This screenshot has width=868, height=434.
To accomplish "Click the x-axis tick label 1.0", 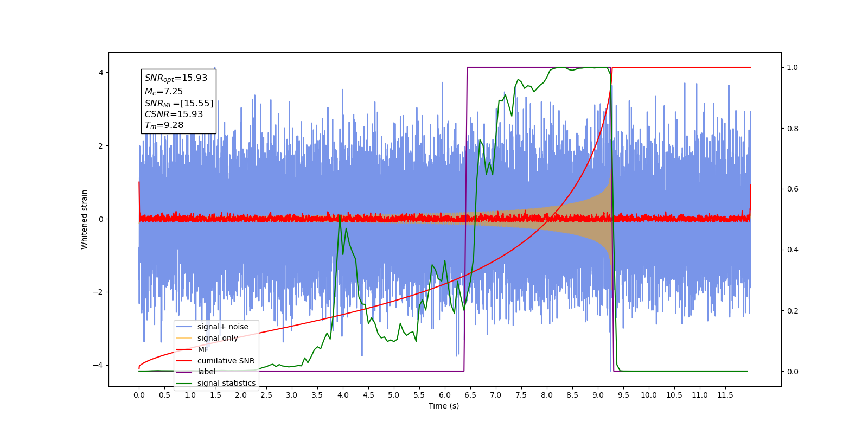I will coord(190,395).
